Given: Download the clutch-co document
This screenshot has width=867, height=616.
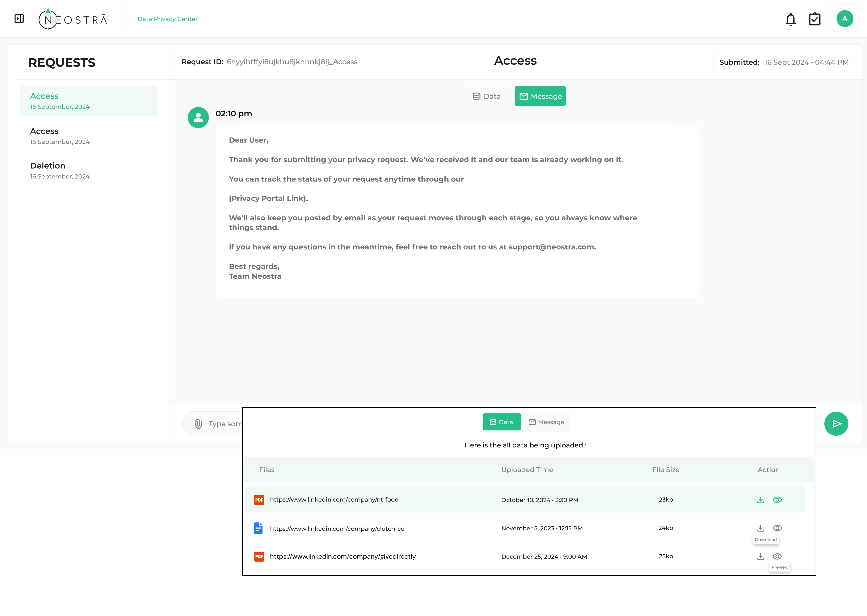Looking at the screenshot, I should pyautogui.click(x=760, y=528).
